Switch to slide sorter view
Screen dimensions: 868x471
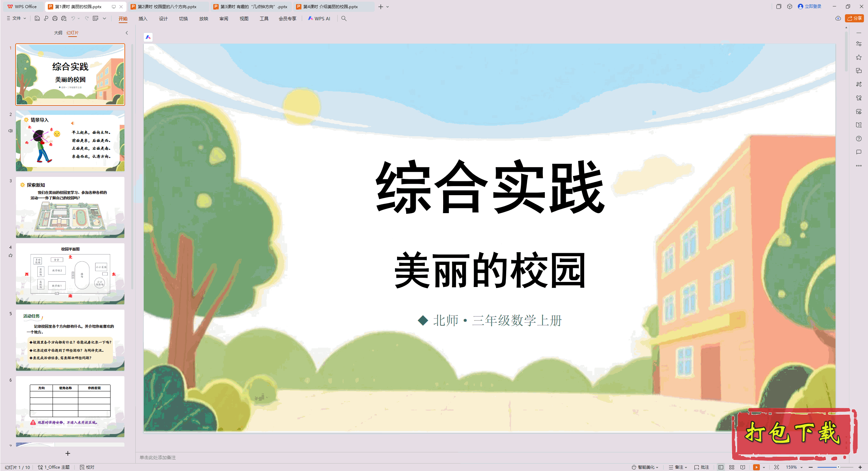pos(732,467)
